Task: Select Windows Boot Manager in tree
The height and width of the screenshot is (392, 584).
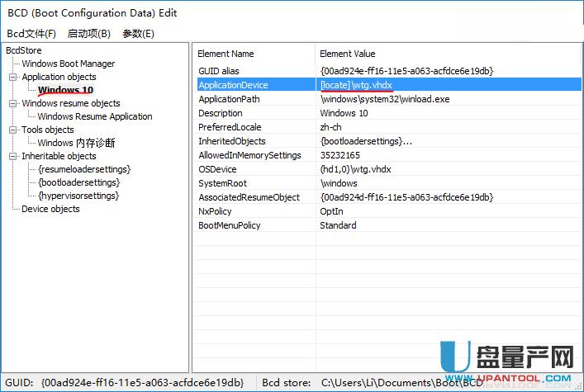Action: point(68,64)
